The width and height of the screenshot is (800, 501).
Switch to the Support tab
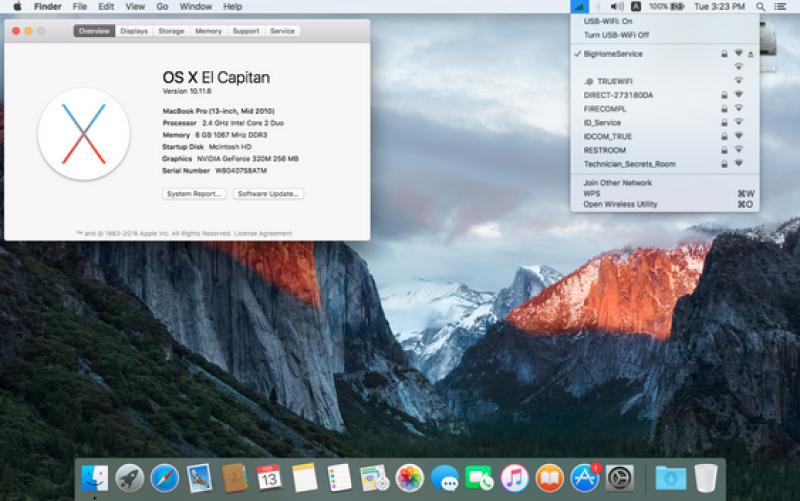[x=246, y=31]
